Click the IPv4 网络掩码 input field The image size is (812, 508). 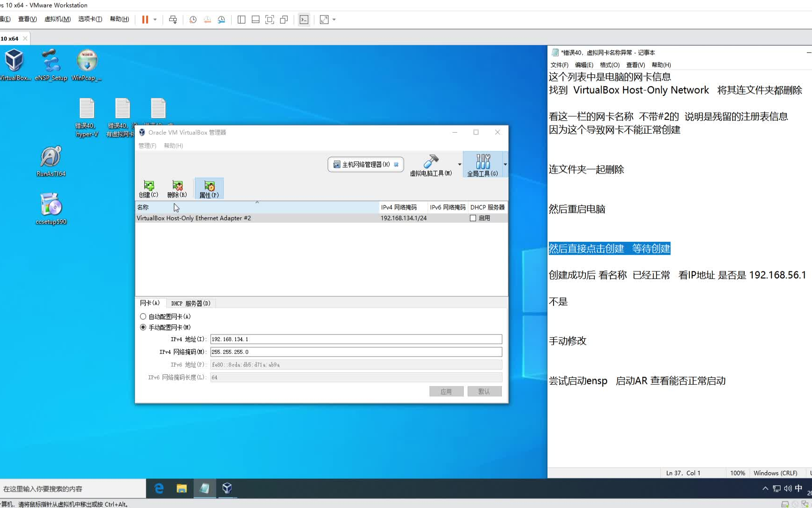[x=356, y=352]
